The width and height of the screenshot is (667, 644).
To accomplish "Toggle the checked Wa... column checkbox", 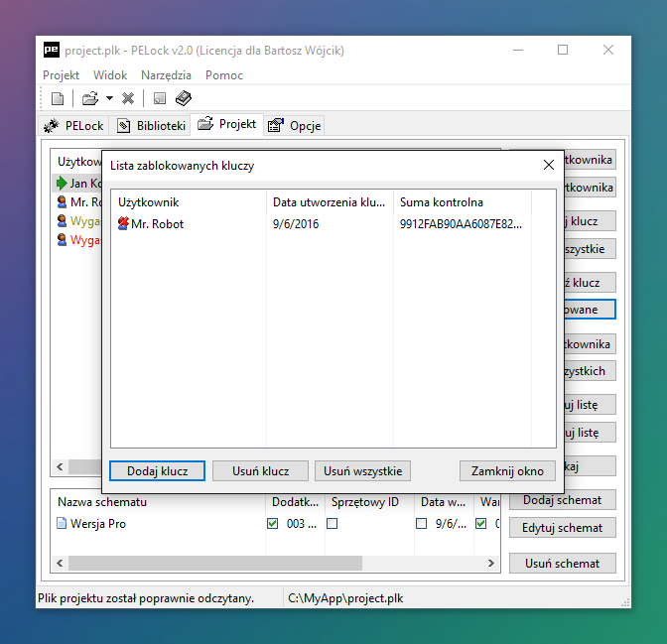I will 480,523.
